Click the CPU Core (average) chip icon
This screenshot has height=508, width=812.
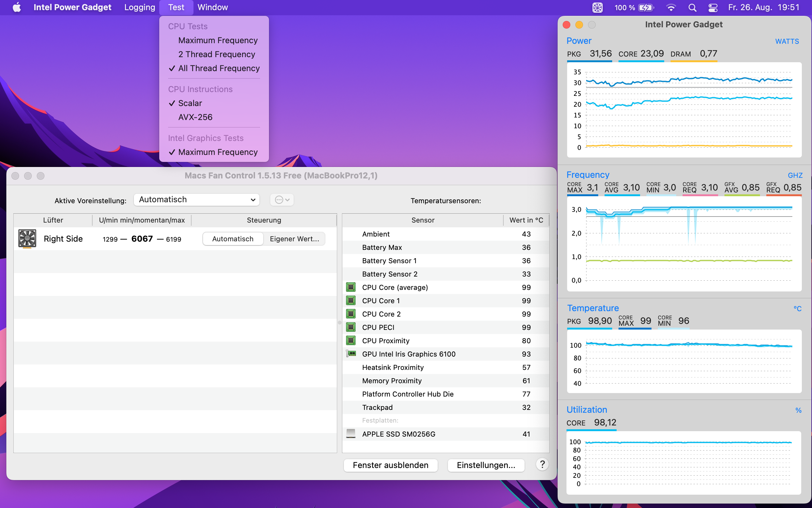(x=350, y=287)
